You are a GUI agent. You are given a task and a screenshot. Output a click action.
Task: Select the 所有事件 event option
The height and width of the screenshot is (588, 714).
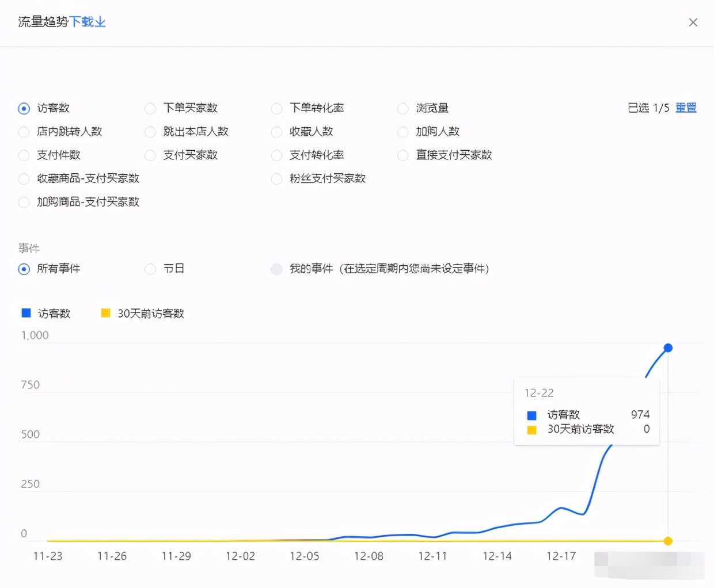click(24, 269)
